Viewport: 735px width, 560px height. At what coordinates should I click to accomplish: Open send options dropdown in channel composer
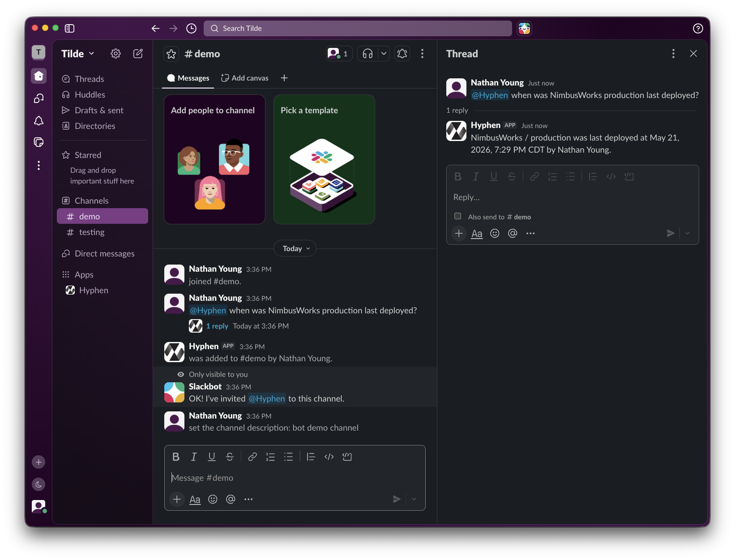pos(414,499)
